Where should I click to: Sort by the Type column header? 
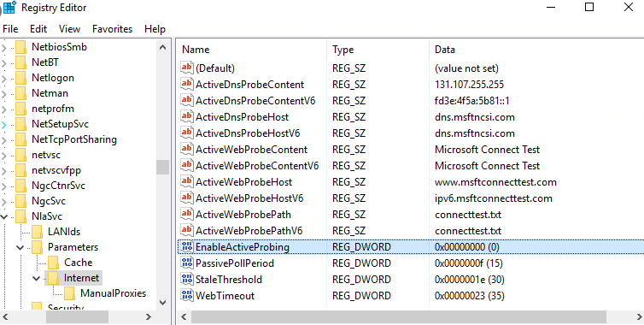click(378, 50)
